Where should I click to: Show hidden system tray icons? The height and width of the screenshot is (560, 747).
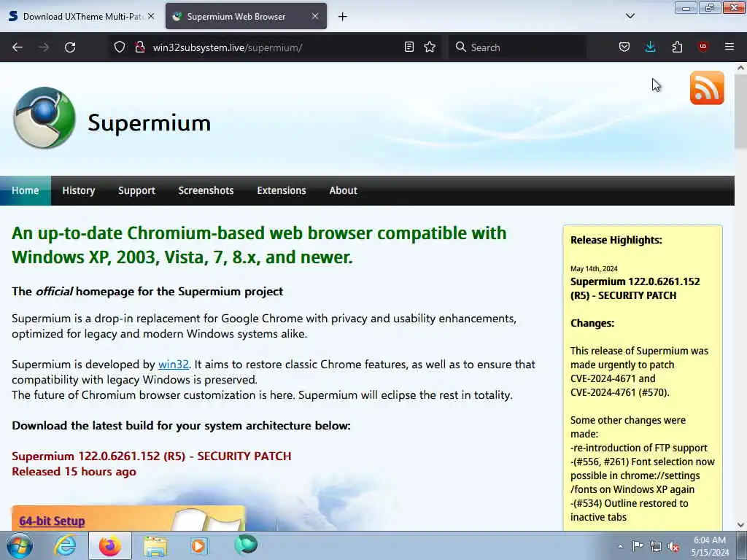(x=620, y=547)
